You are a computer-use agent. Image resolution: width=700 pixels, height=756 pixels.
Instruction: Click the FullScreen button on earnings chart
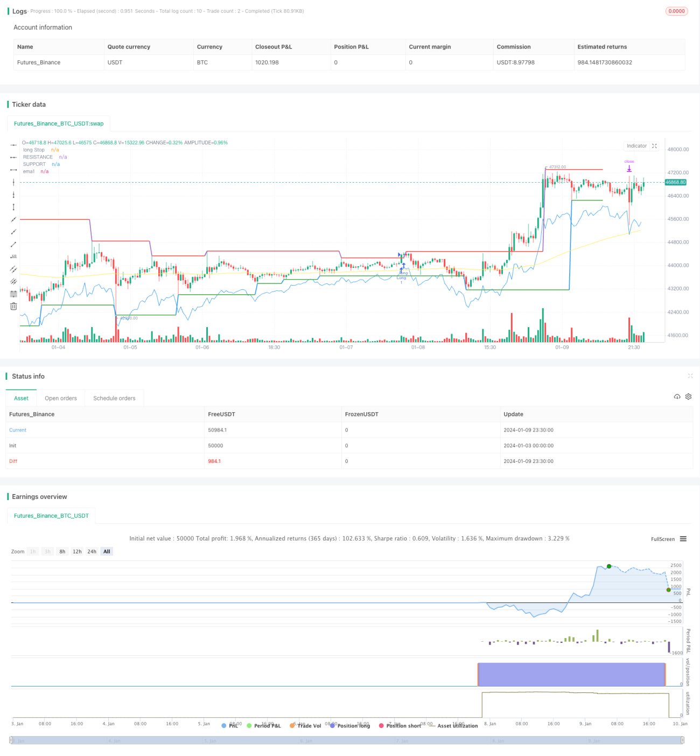[x=663, y=539]
